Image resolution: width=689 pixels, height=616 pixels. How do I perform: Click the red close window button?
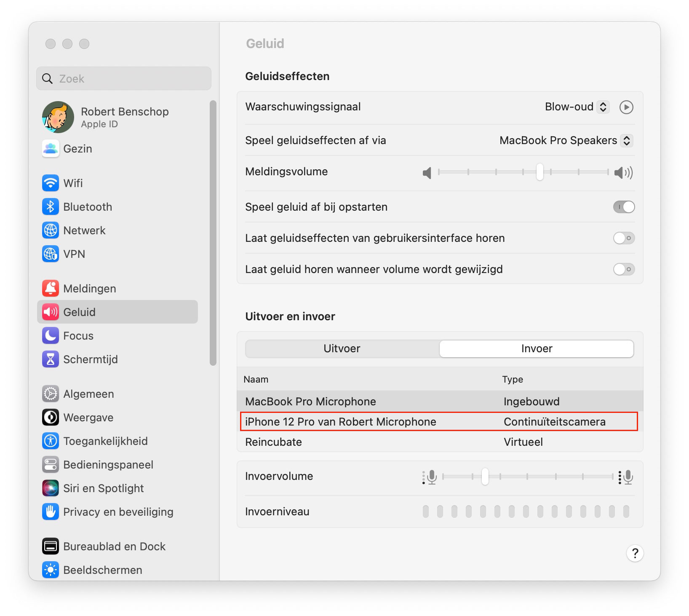click(51, 44)
